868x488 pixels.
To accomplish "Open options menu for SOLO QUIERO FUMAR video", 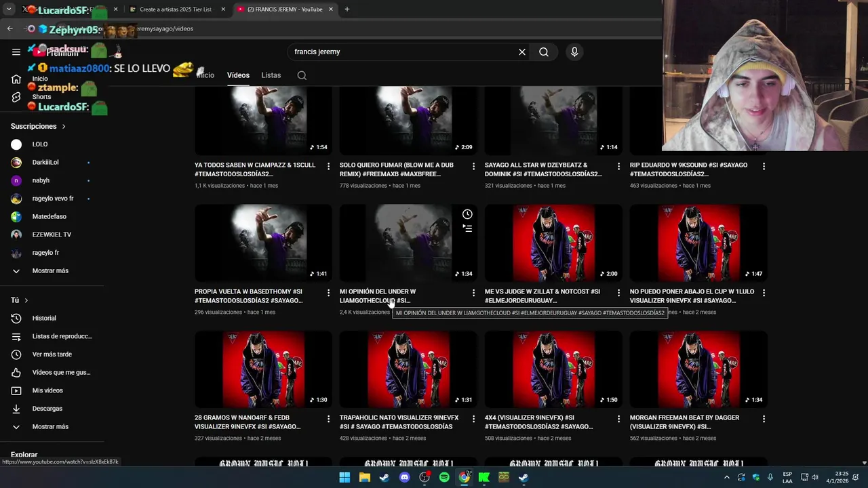I will click(x=473, y=165).
